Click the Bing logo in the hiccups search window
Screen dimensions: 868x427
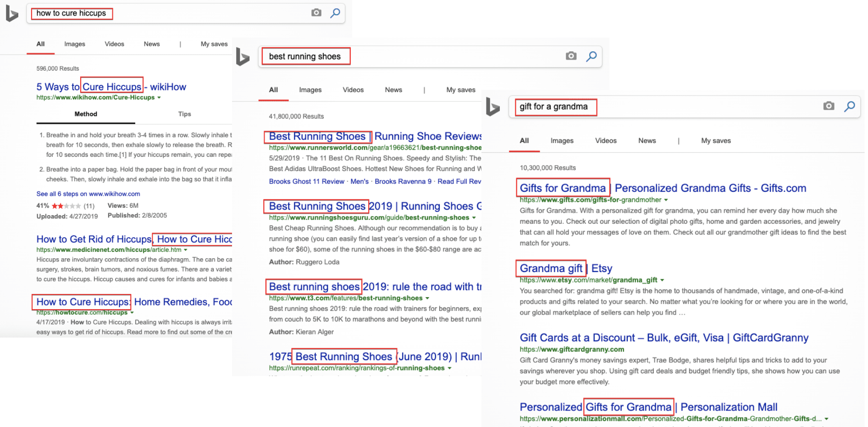click(12, 14)
